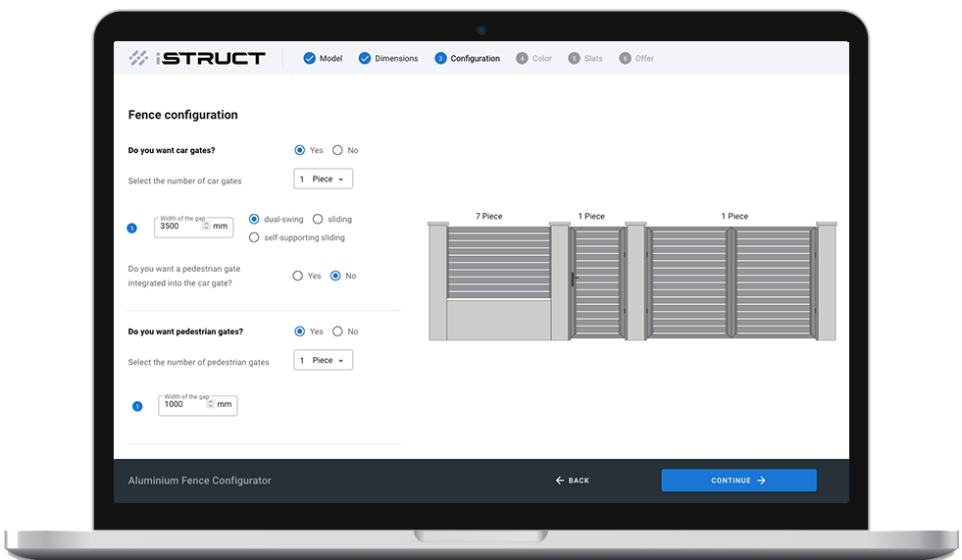Click the iSTRUCT logo
The height and width of the screenshot is (560, 962).
(x=197, y=58)
